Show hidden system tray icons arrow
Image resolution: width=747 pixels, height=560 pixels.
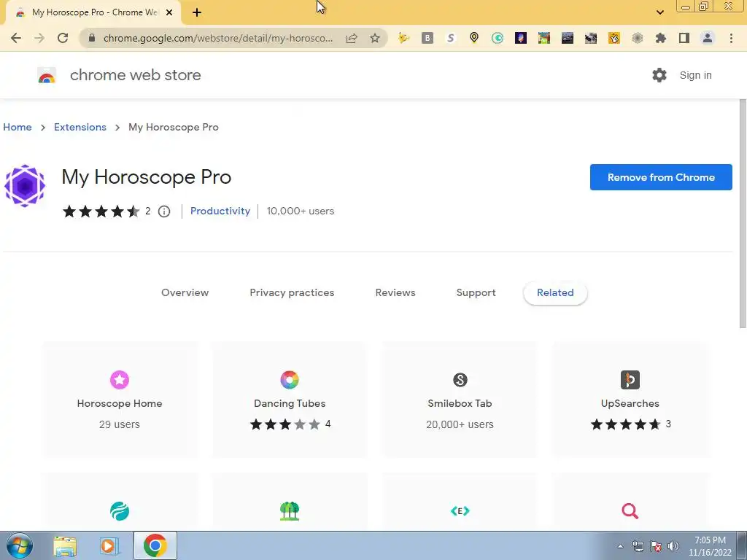point(620,546)
